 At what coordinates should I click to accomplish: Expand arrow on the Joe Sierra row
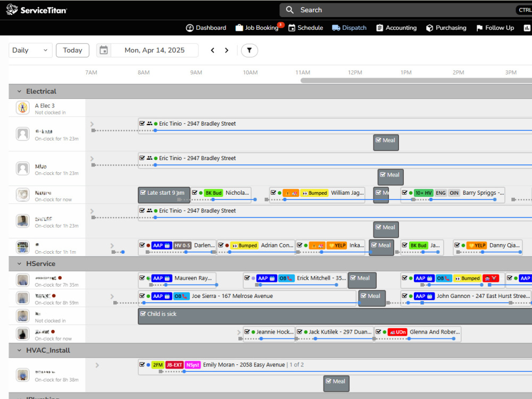click(x=112, y=296)
